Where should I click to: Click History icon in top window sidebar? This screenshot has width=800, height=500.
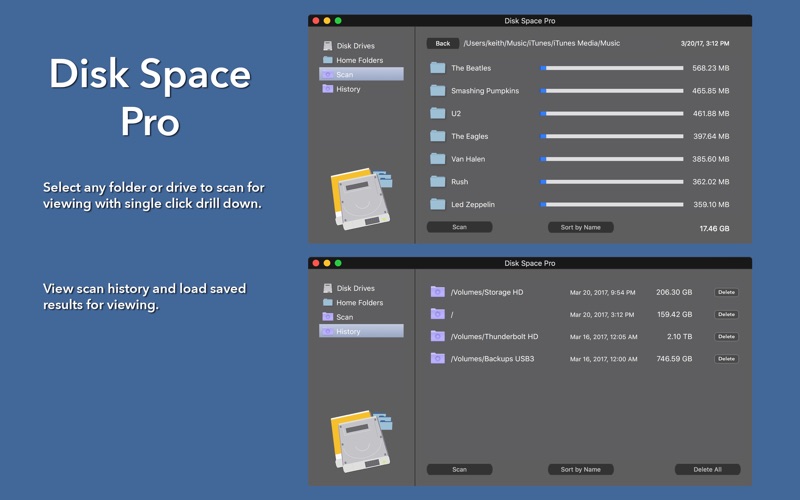pyautogui.click(x=328, y=89)
